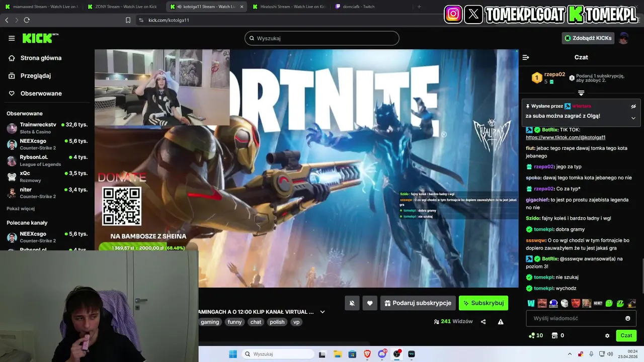Insert the blue helmet emote
This screenshot has height=362, width=644.
click(x=553, y=303)
